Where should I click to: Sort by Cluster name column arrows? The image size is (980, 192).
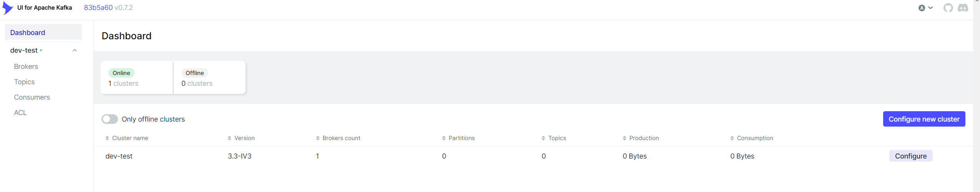point(107,138)
